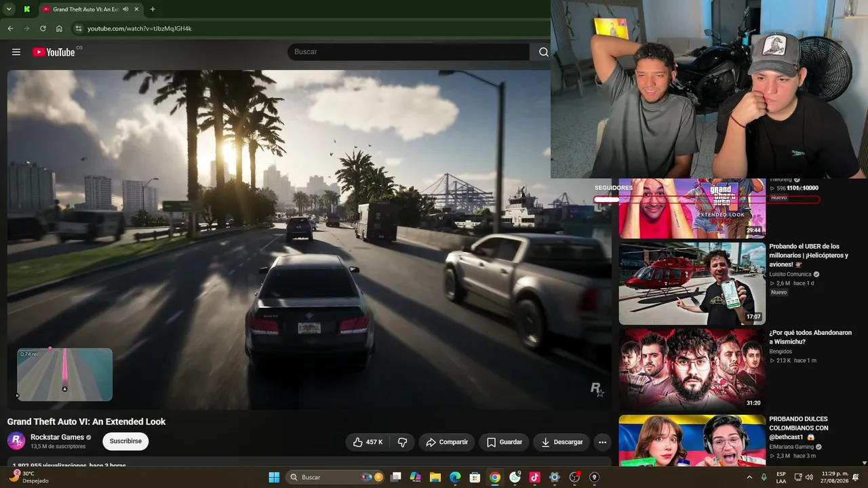Reload the page with the refresh icon
868x488 pixels.
point(43,28)
